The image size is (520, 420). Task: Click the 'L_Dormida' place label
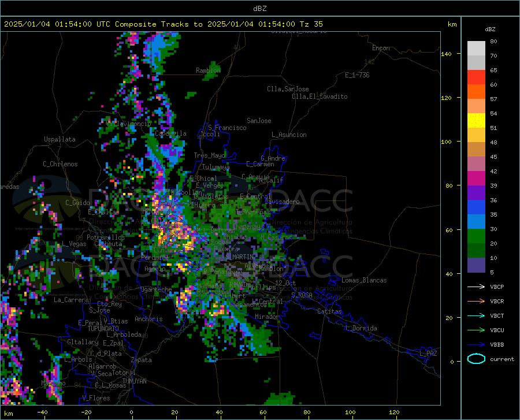tap(361, 328)
